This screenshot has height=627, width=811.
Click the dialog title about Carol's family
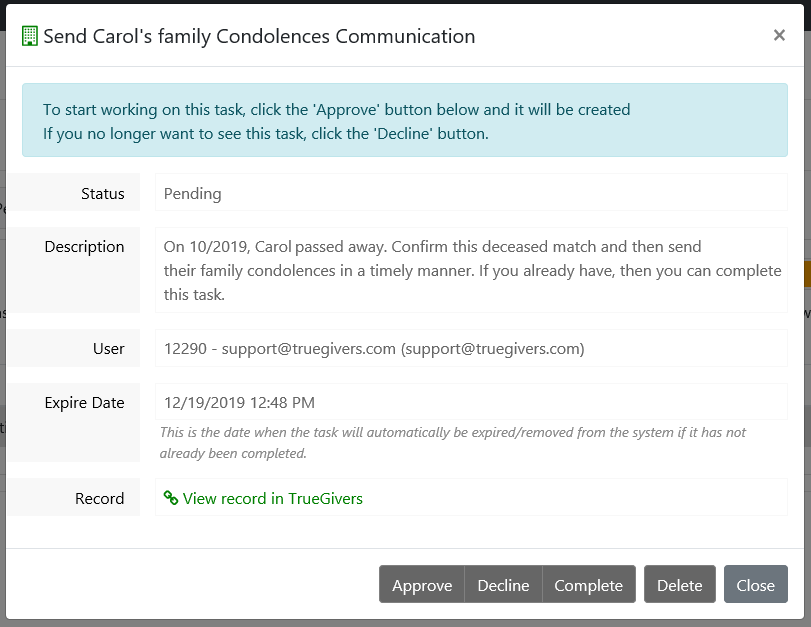(260, 37)
